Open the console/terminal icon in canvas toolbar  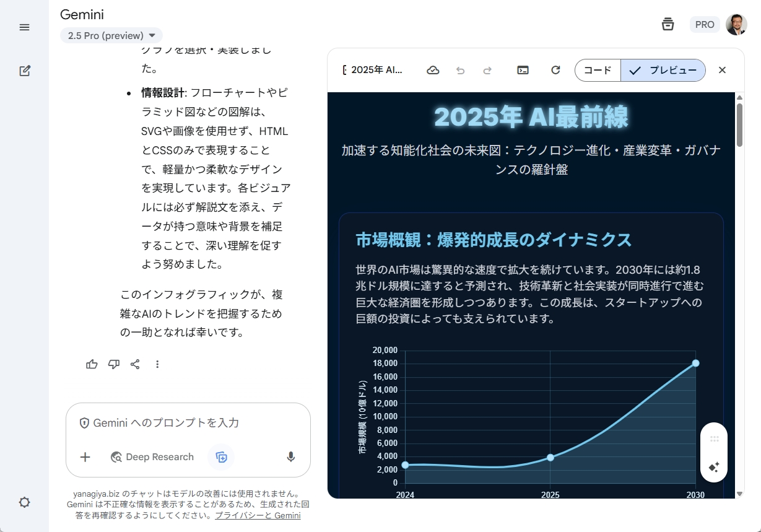point(523,70)
